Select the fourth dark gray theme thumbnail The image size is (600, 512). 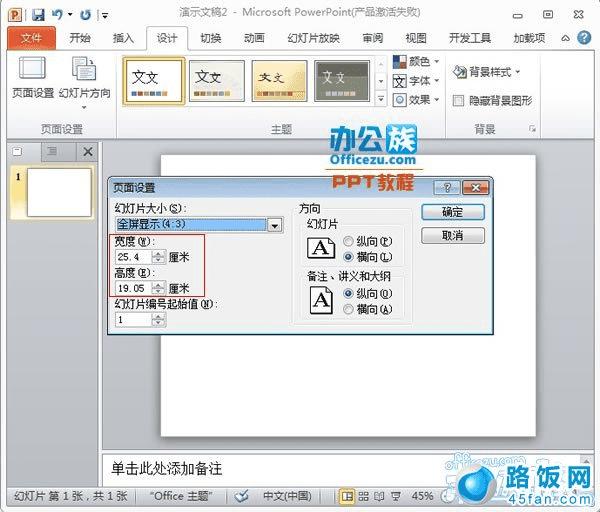coord(342,81)
